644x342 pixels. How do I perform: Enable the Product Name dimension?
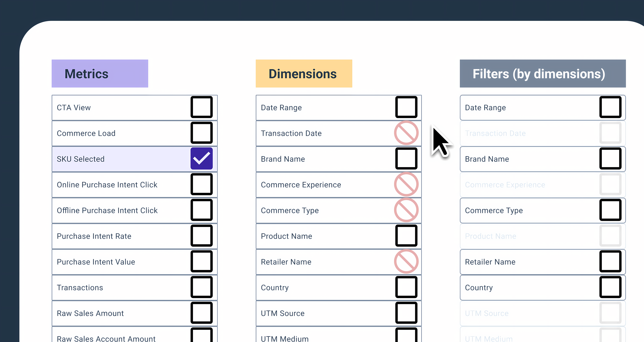[x=406, y=236]
